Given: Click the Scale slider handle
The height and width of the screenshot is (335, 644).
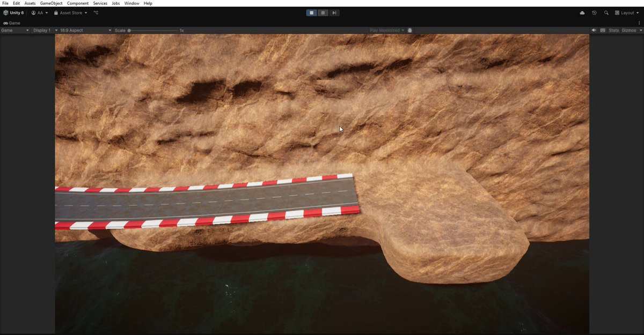Looking at the screenshot, I should tap(129, 31).
